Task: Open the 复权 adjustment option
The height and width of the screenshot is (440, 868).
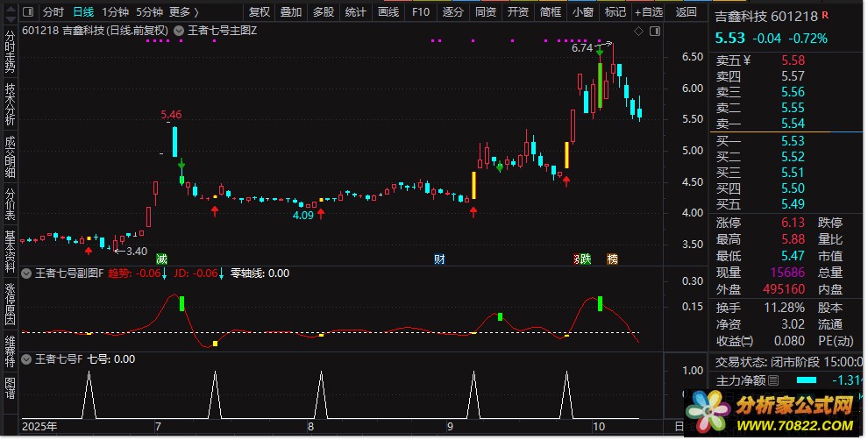Action: (x=259, y=11)
